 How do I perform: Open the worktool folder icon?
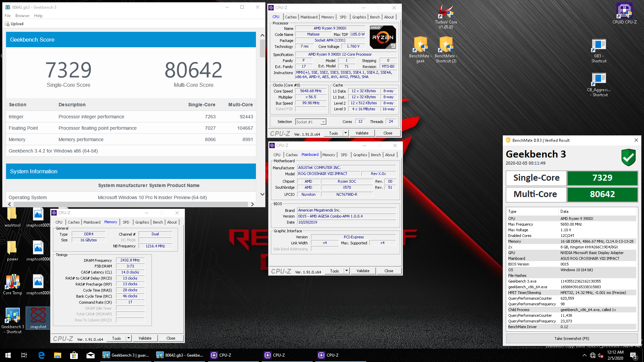12,217
